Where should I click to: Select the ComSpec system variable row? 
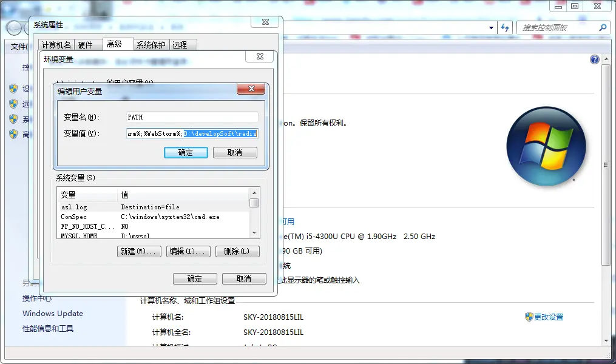[x=153, y=217]
